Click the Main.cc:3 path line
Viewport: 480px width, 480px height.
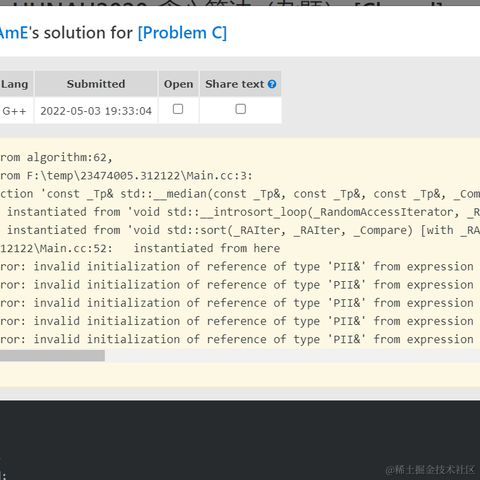[x=126, y=176]
